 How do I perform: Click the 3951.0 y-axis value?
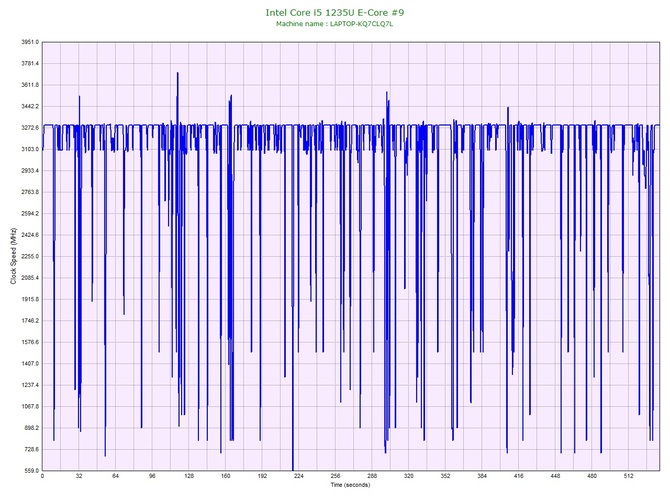click(x=30, y=42)
